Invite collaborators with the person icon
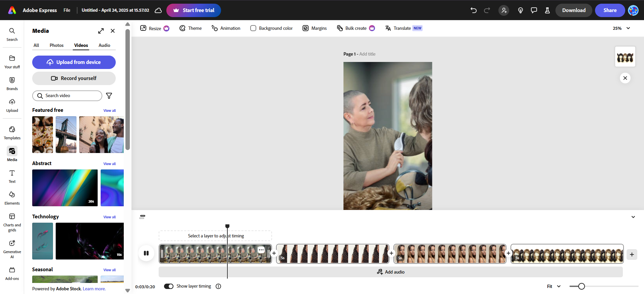This screenshot has height=294, width=644. click(504, 10)
